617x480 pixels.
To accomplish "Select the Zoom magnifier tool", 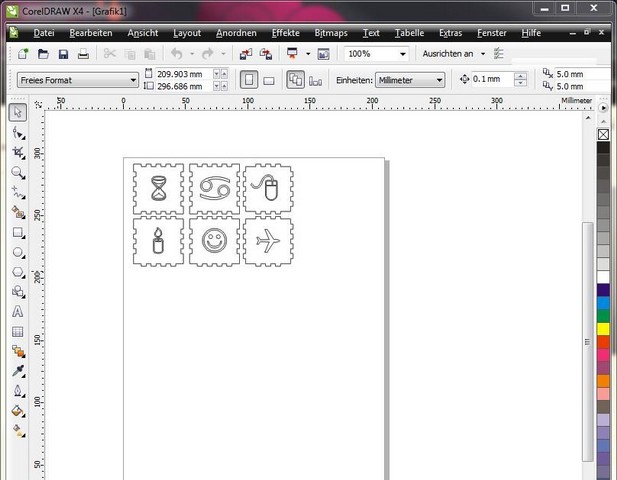I will pyautogui.click(x=18, y=173).
